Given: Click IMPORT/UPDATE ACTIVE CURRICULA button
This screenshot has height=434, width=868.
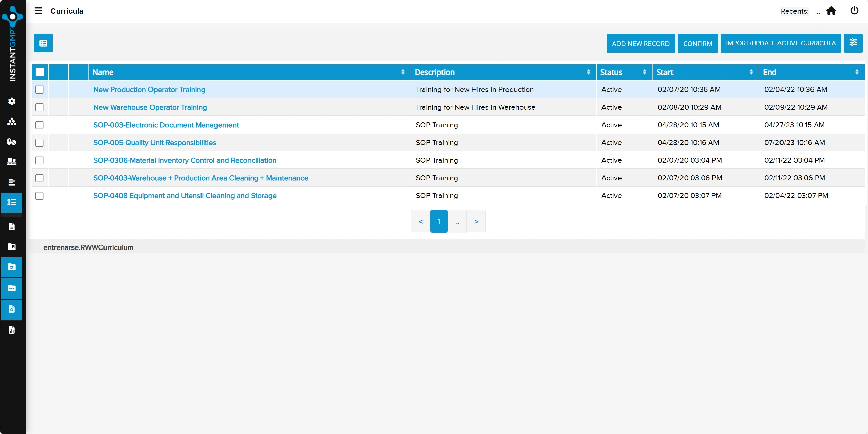Looking at the screenshot, I should click(781, 43).
